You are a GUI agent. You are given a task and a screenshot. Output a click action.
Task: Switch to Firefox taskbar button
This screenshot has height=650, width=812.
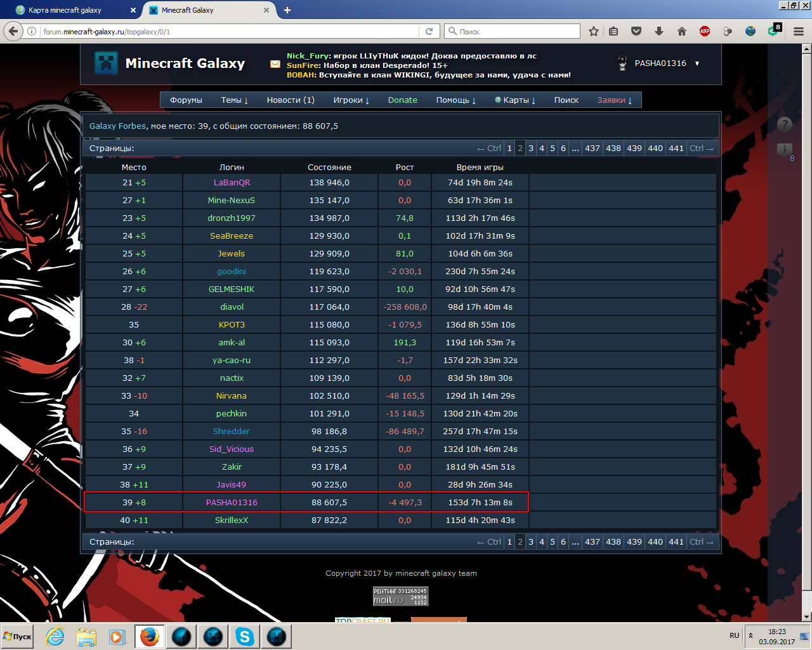tap(150, 636)
